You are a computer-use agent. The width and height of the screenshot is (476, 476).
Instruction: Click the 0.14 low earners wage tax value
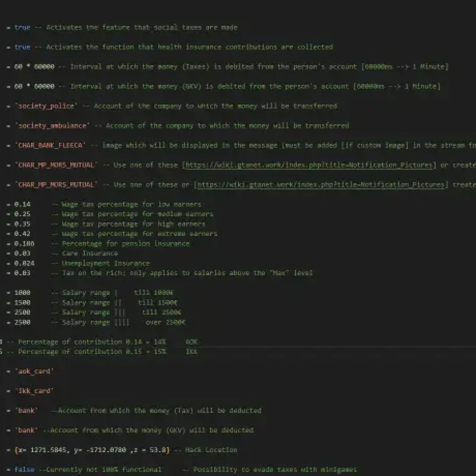(x=22, y=204)
